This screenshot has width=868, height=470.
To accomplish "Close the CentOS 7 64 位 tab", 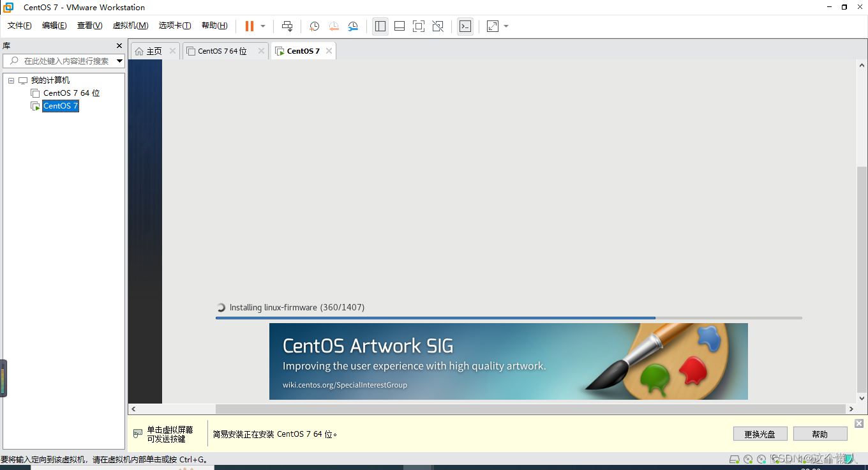I will [261, 51].
